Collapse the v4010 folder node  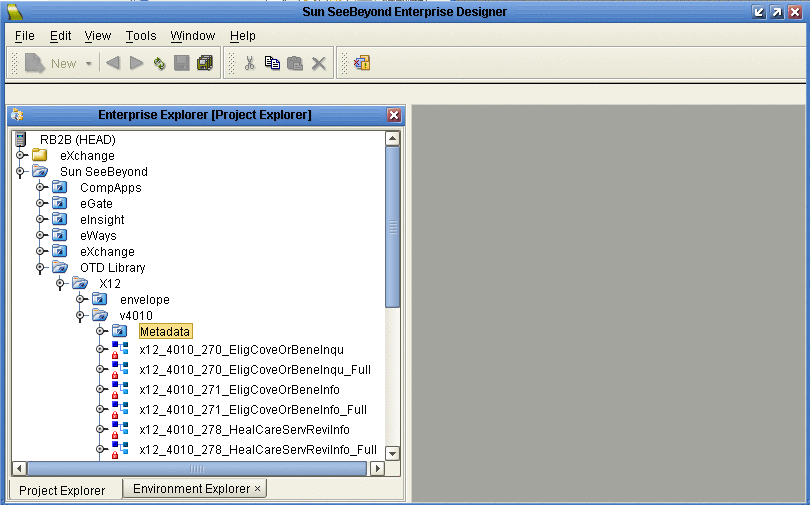[x=80, y=315]
